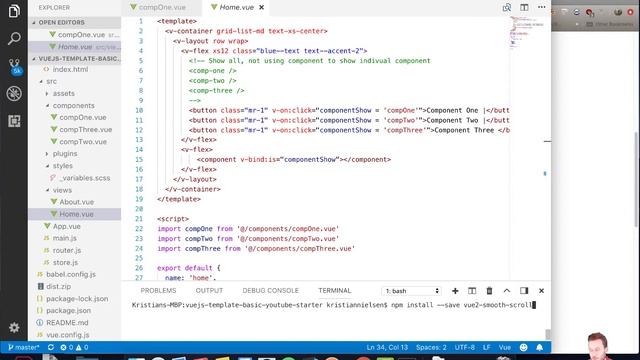This screenshot has height=360, width=640.
Task: Create a new terminal with the plus icon
Action: pos(455,291)
